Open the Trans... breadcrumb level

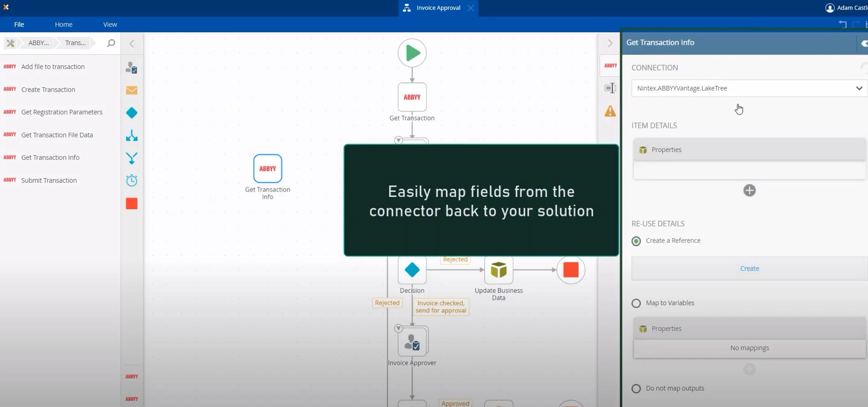75,43
